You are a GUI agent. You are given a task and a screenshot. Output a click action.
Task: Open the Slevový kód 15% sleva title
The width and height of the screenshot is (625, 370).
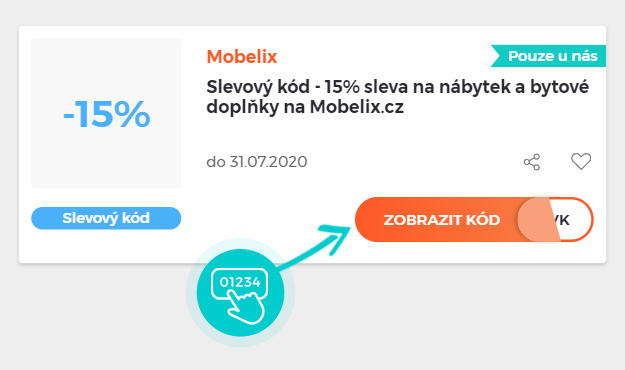click(397, 97)
